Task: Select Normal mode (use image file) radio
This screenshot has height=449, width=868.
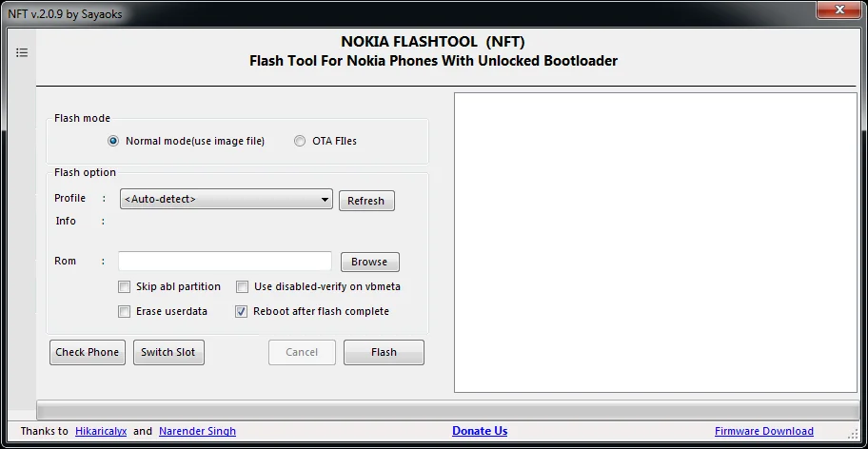Action: tap(113, 141)
